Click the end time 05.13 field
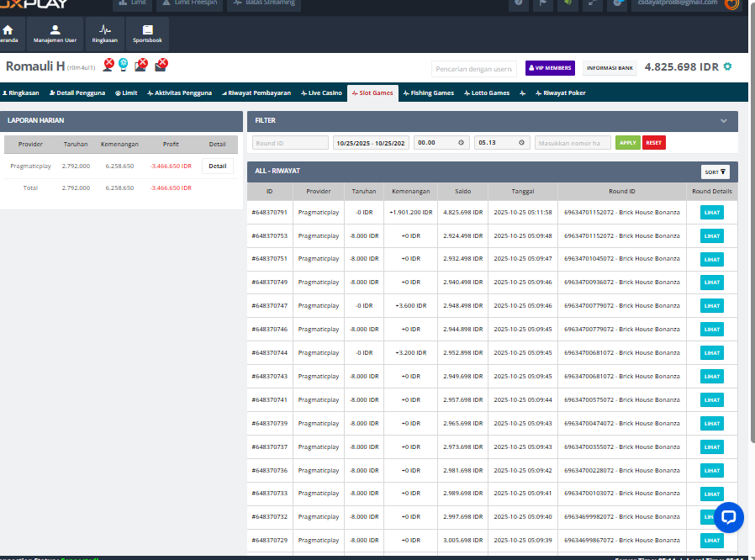This screenshot has height=560, width=755. pos(502,143)
